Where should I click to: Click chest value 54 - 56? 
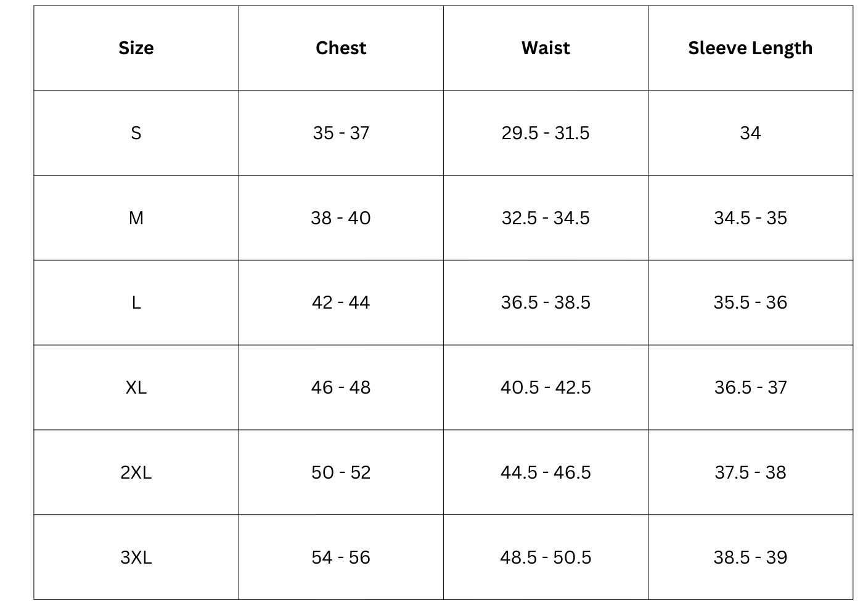coord(341,557)
